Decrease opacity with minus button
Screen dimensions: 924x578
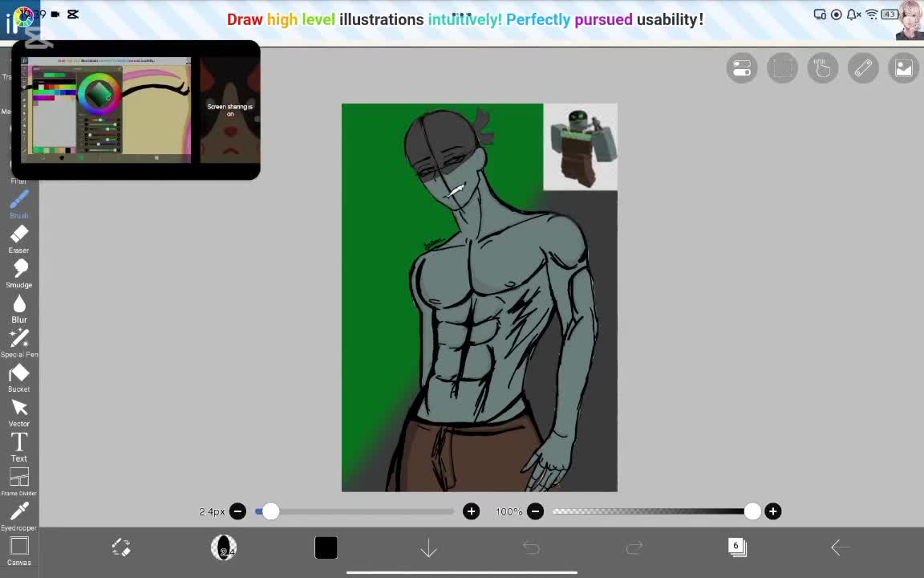pos(535,511)
